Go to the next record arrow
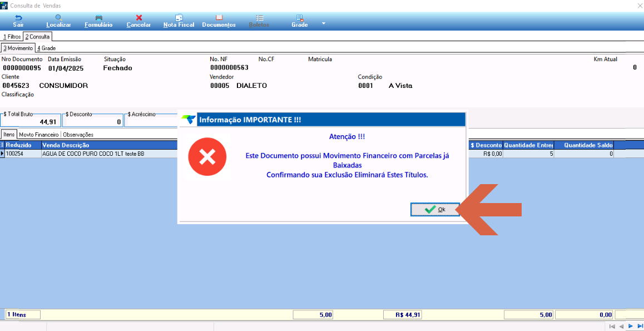The height and width of the screenshot is (331, 644). coord(631,326)
